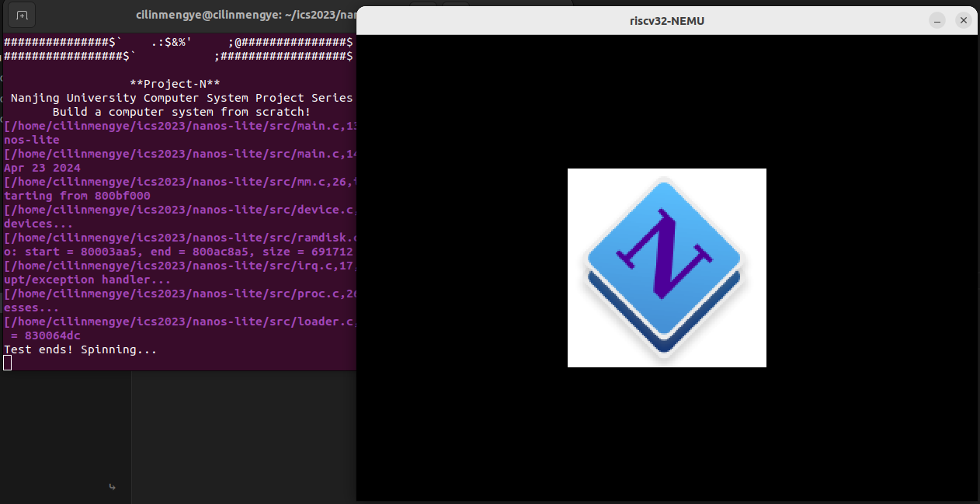Click the nanos-lite/src/mm.c log line
This screenshot has height=504, width=980.
[x=179, y=182]
